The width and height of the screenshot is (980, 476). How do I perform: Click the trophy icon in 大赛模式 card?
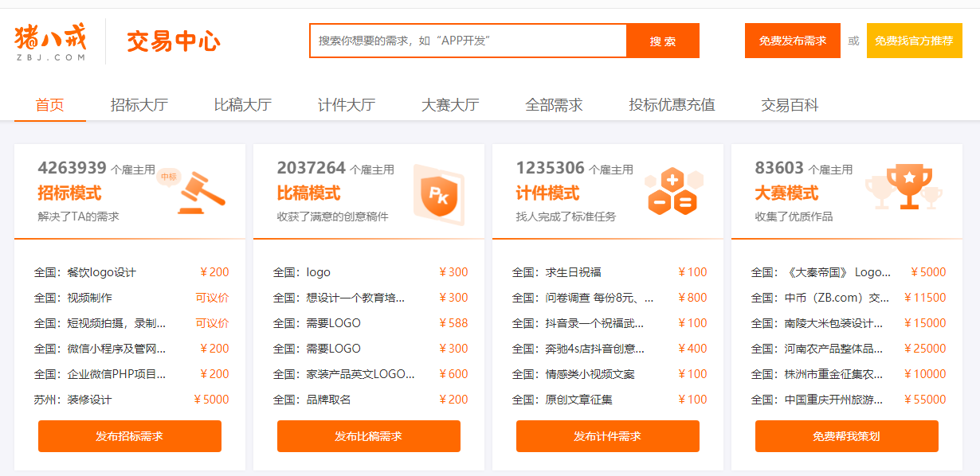click(904, 188)
